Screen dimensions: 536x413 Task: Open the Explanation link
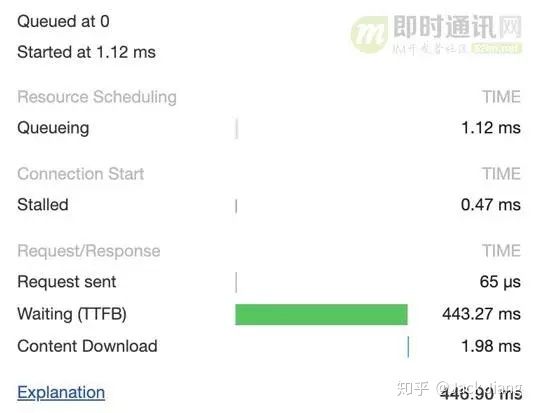coord(61,392)
